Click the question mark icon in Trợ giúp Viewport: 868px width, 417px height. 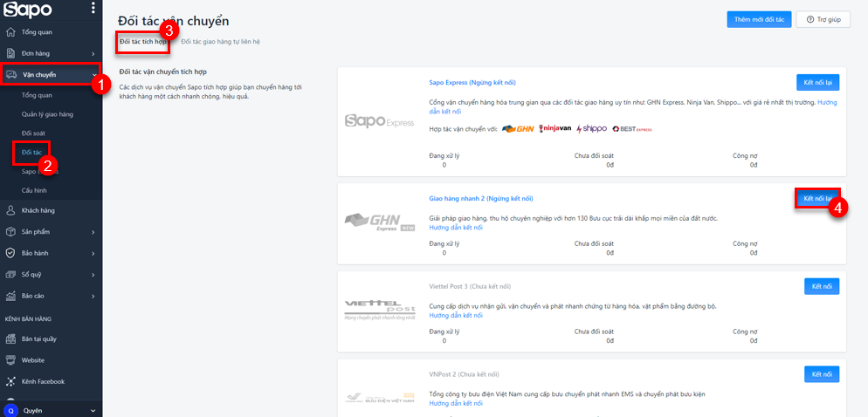pyautogui.click(x=811, y=19)
